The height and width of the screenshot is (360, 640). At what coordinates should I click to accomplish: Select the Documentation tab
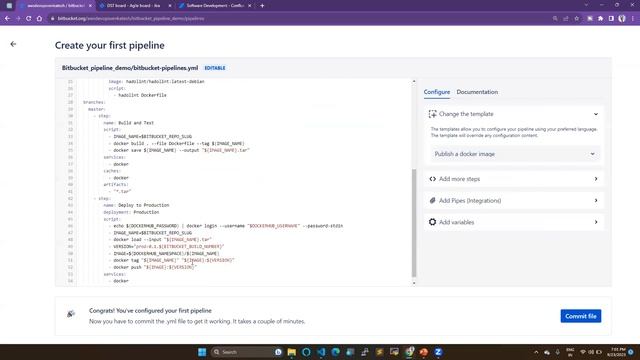(x=477, y=92)
